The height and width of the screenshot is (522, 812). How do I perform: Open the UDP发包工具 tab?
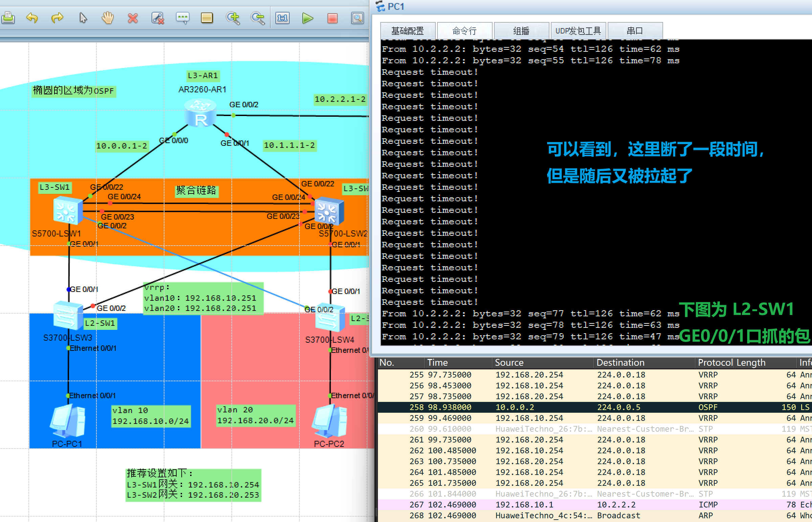point(578,31)
